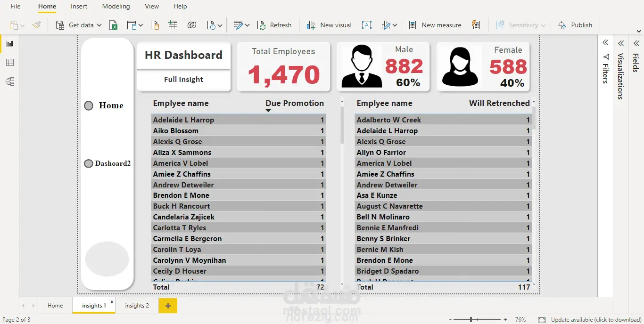
Task: Switch to the Data view icon
Action: (10, 63)
